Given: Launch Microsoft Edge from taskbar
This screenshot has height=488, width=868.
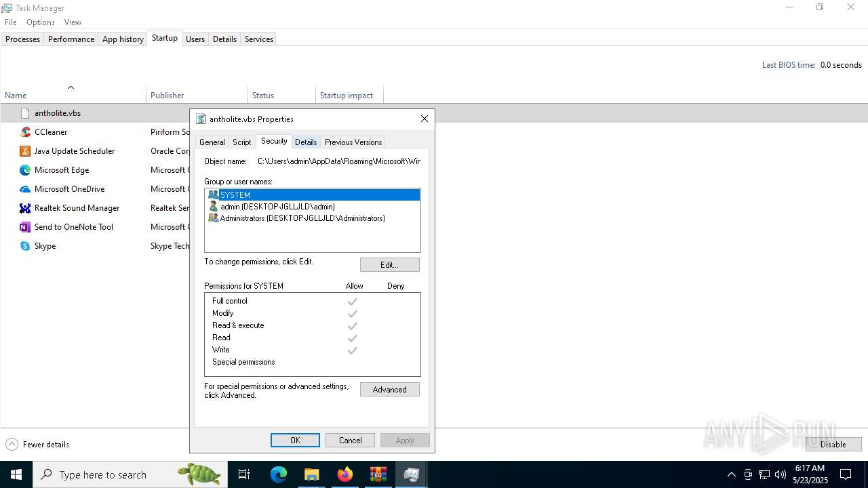Looking at the screenshot, I should click(x=279, y=474).
